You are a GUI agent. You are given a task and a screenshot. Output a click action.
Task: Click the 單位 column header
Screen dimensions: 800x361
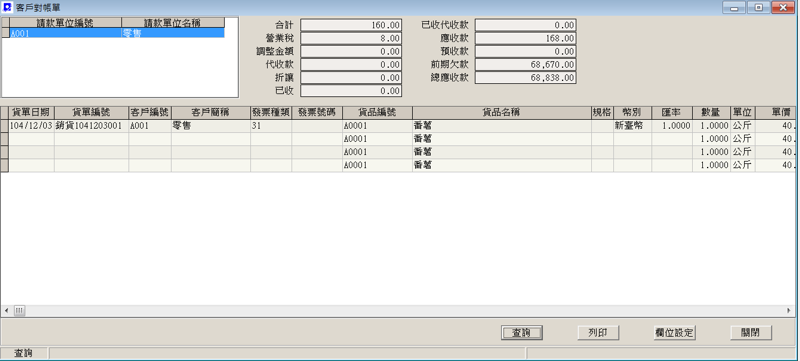[743, 113]
